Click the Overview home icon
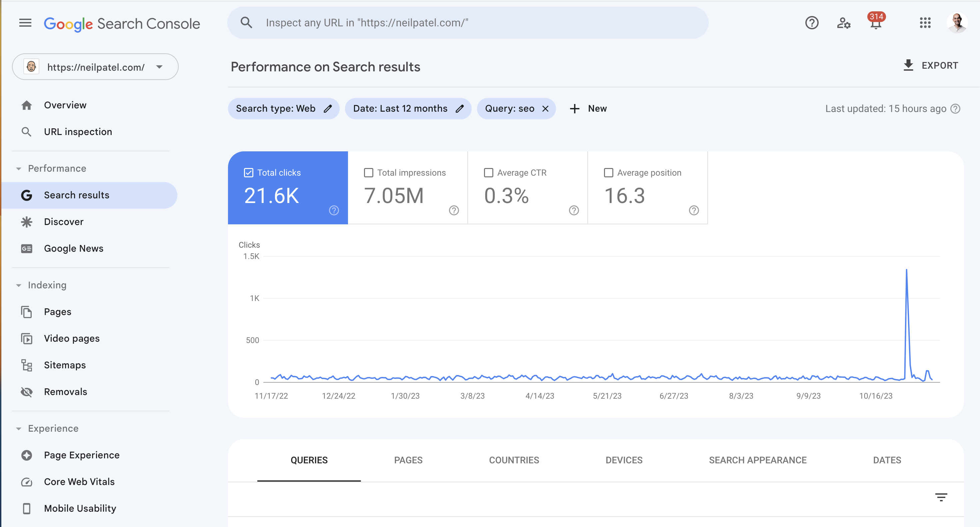The width and height of the screenshot is (980, 527). (x=26, y=105)
